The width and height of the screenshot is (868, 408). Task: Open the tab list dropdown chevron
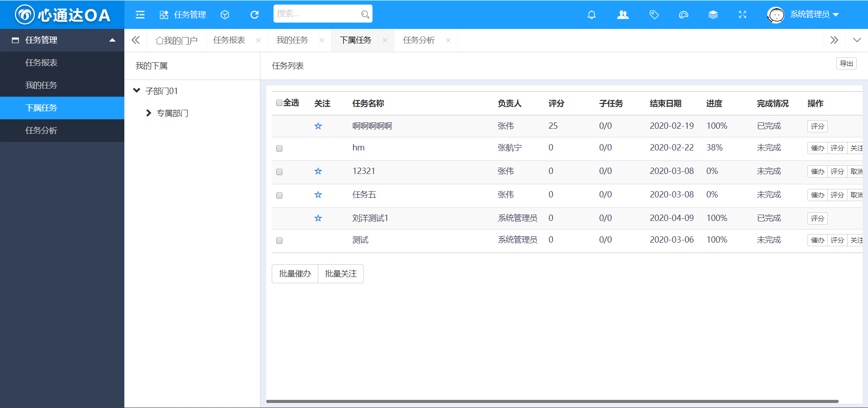tap(857, 40)
